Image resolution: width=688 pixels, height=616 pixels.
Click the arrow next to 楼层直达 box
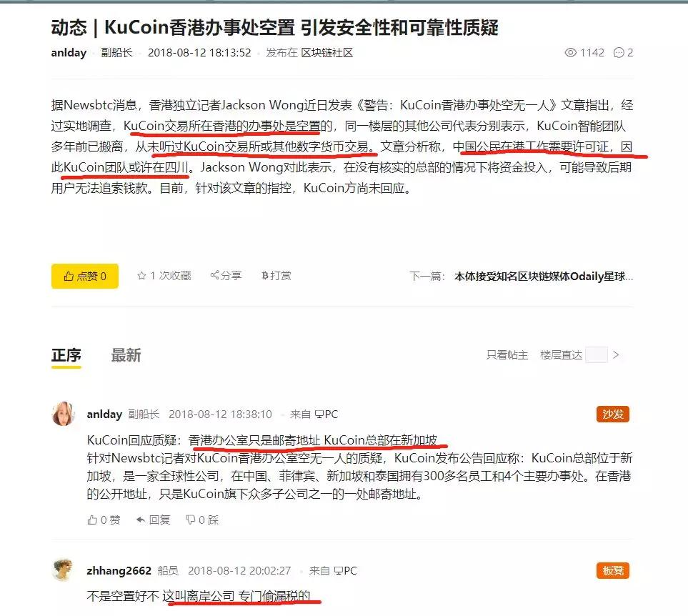[x=616, y=355]
